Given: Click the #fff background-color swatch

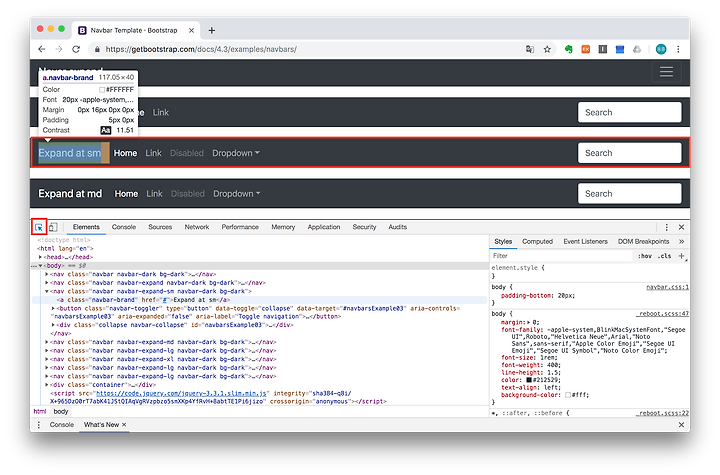Looking at the screenshot, I should coord(568,395).
